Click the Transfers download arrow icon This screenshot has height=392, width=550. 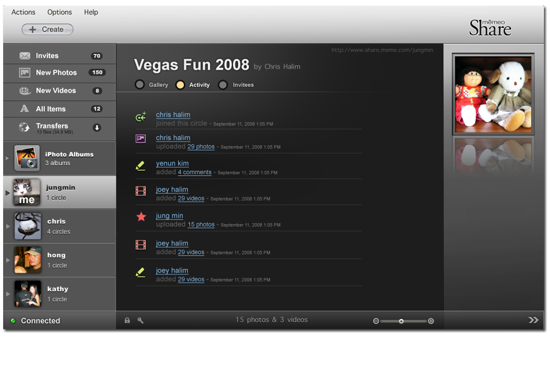pos(97,127)
